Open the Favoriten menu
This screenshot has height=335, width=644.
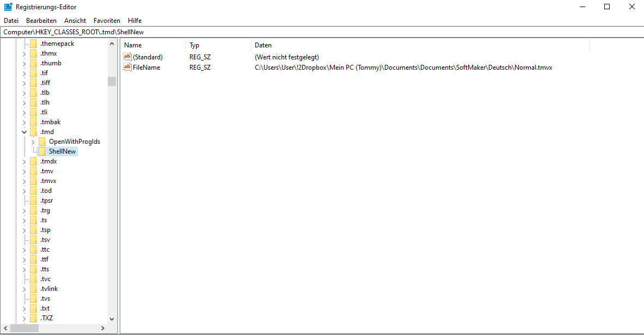107,21
